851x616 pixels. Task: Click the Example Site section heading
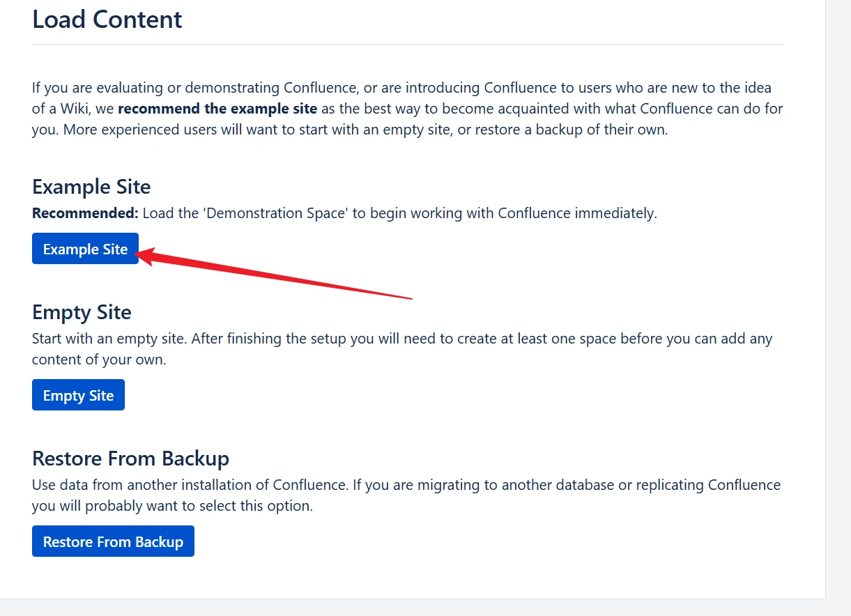coord(91,187)
